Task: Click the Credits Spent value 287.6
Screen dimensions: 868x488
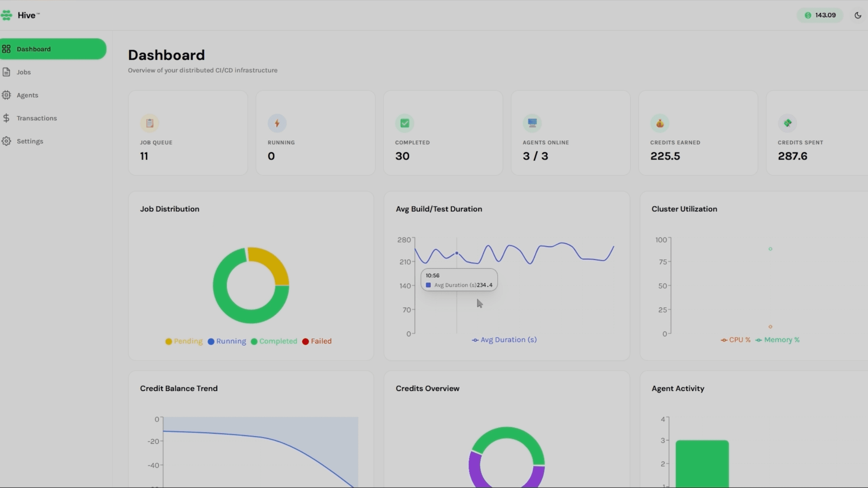Action: point(792,156)
